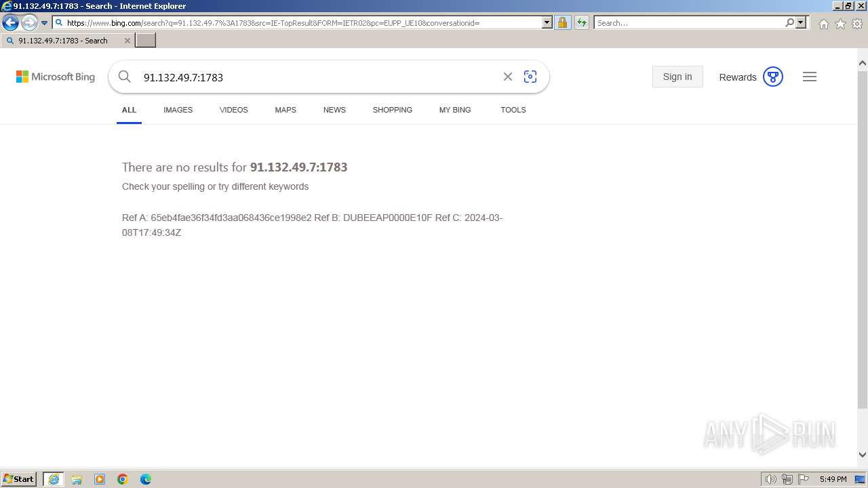Click the Sign in button
868x488 pixels.
tap(677, 77)
